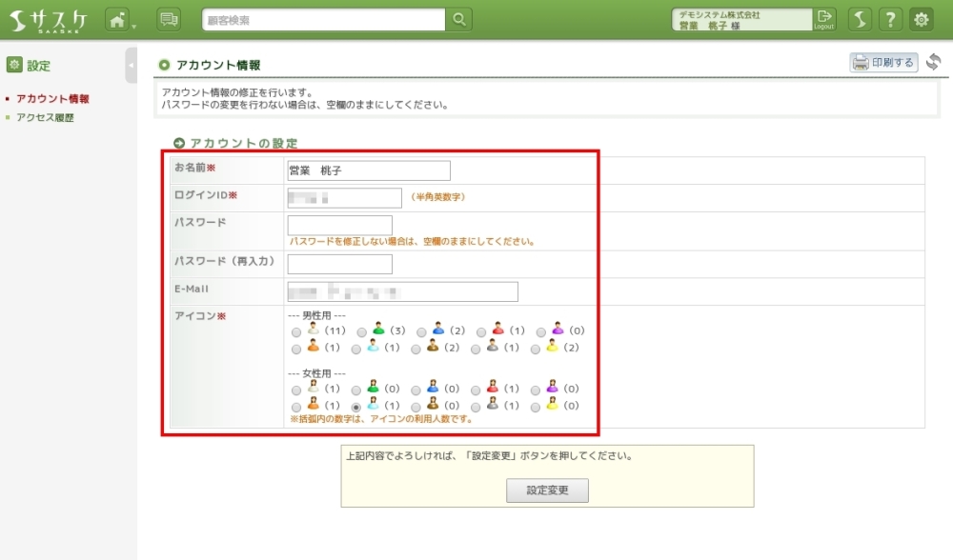Open アカウント情報 in the sidebar

pyautogui.click(x=52, y=99)
